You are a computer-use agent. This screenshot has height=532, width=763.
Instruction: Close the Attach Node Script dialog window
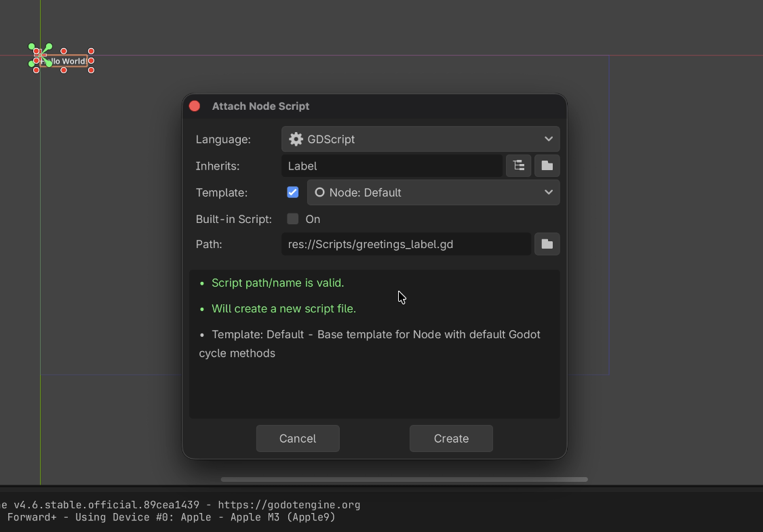coord(195,106)
